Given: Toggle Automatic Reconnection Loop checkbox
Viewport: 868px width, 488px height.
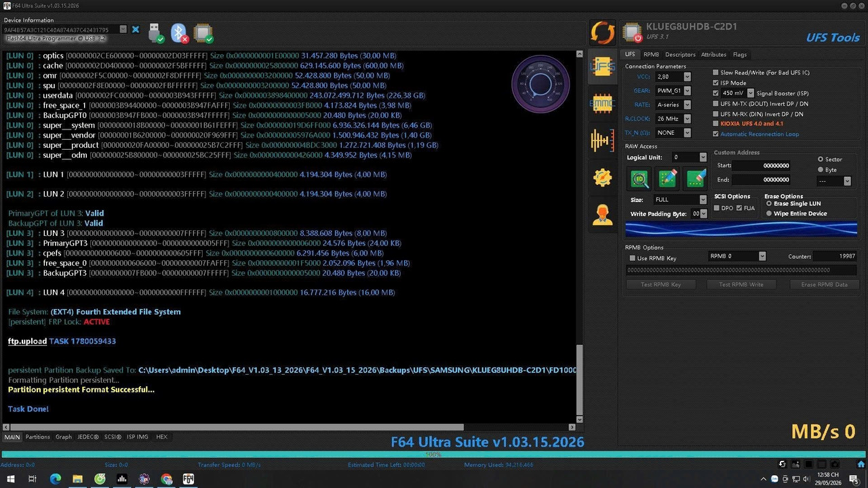Looking at the screenshot, I should point(716,134).
